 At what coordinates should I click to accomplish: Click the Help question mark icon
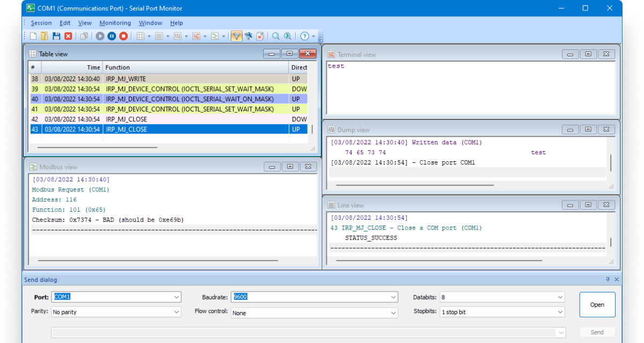(x=304, y=36)
